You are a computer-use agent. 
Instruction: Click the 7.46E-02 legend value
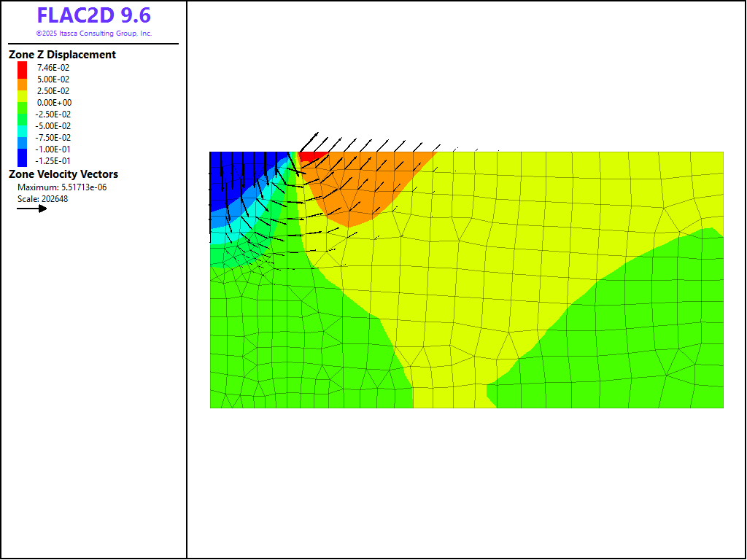pyautogui.click(x=53, y=68)
